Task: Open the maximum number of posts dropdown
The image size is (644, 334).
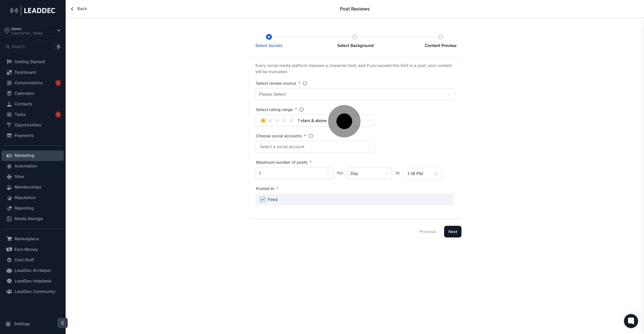Action: tap(294, 173)
